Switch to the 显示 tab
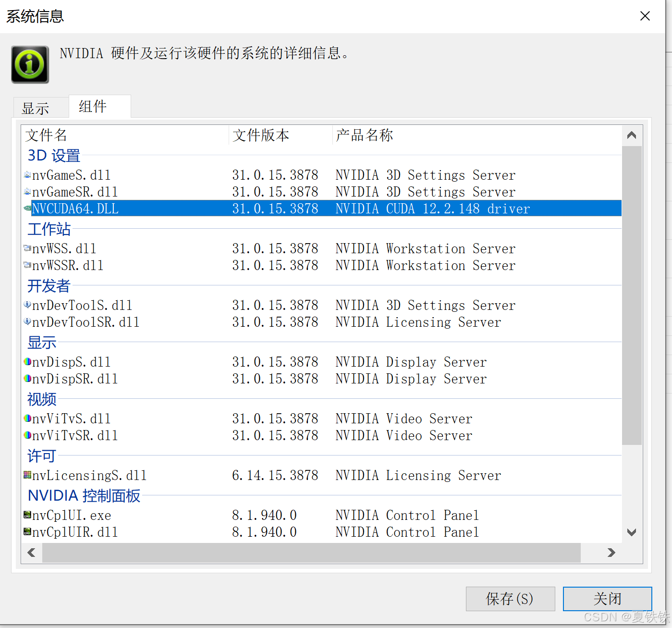Image resolution: width=672 pixels, height=628 pixels. (40, 108)
